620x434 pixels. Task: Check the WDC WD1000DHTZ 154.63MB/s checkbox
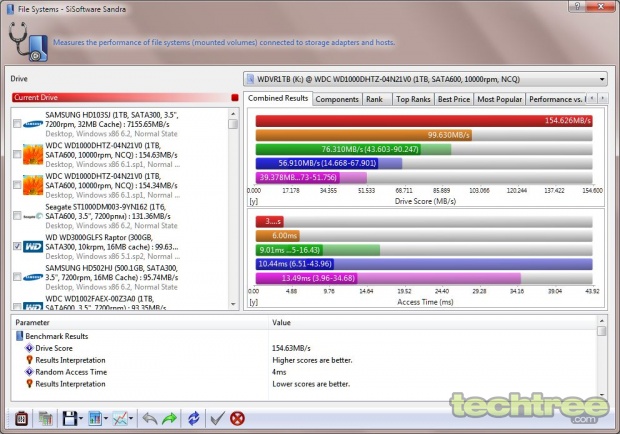(x=17, y=155)
